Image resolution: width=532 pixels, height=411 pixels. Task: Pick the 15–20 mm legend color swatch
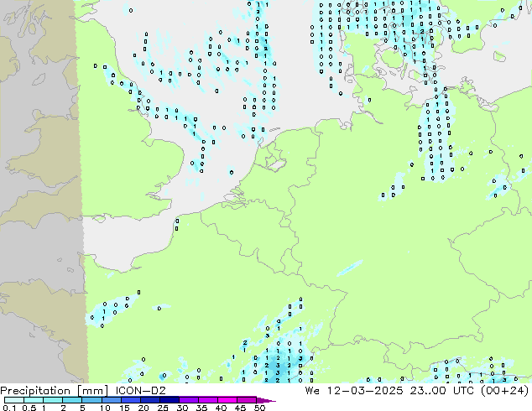pyautogui.click(x=130, y=400)
